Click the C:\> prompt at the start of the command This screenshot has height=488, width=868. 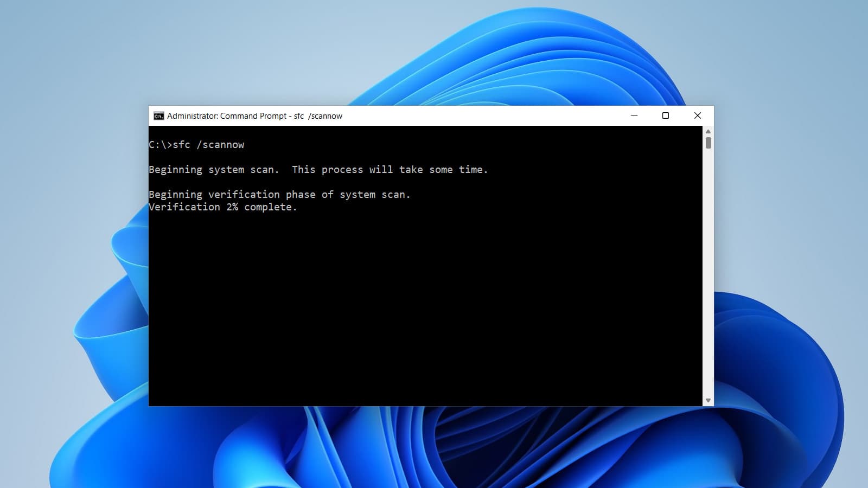(x=160, y=145)
